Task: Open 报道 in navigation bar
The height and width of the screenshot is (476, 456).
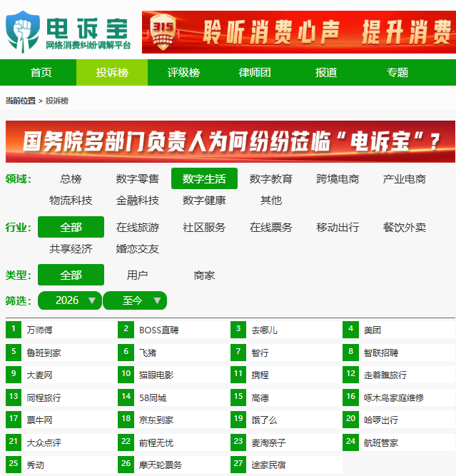Action: pyautogui.click(x=325, y=73)
